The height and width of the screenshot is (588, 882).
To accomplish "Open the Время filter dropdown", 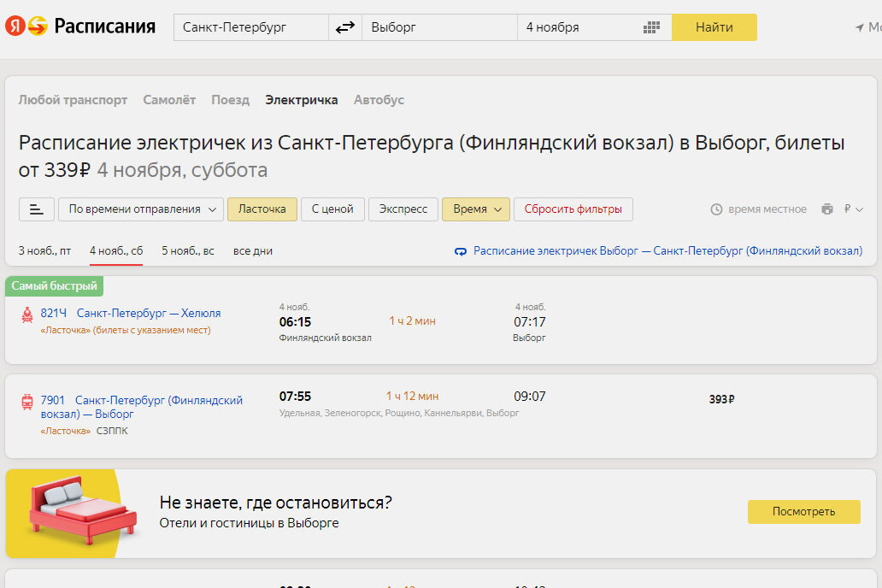I will pos(476,209).
